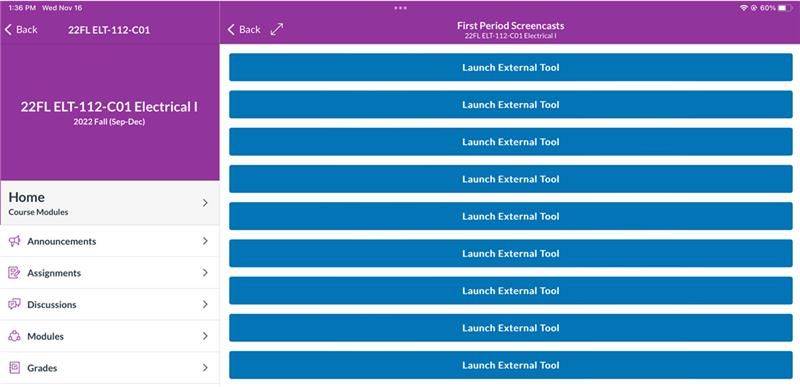Select the Modules menu entry
Screen dimensions: 800x387
(110, 336)
